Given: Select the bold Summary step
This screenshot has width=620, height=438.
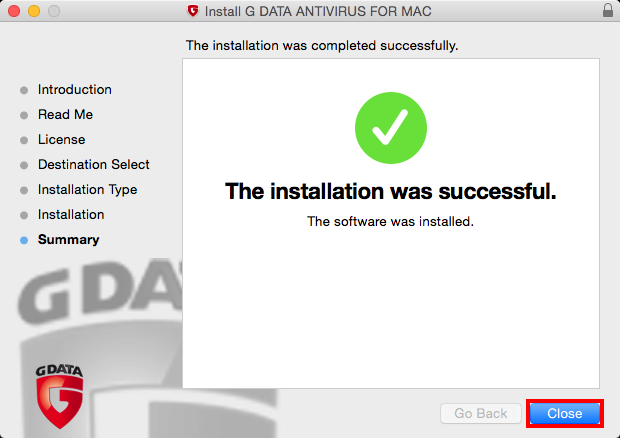Looking at the screenshot, I should pyautogui.click(x=68, y=239).
